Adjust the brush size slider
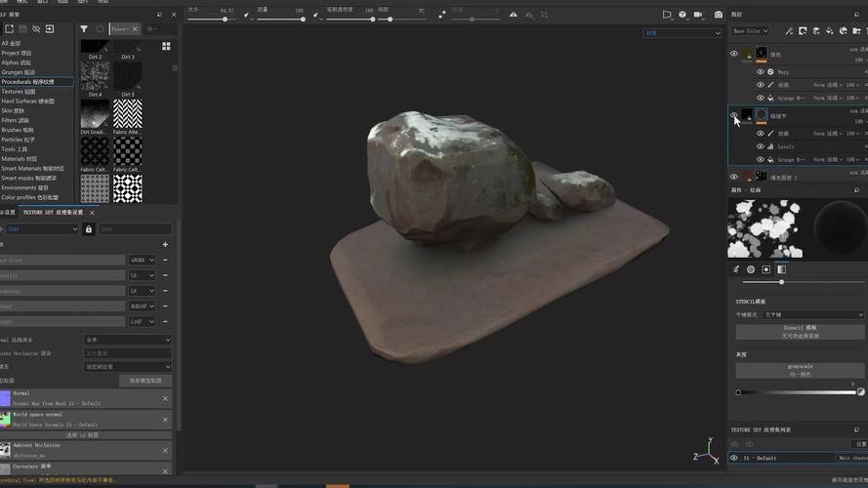Screen dimensions: 868x488 click(x=210, y=20)
